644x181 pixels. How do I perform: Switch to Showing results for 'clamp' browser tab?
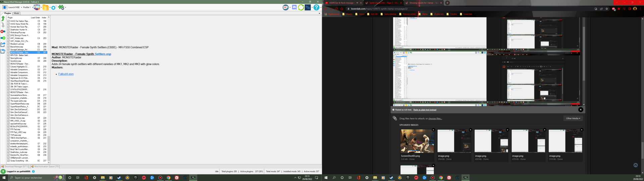[x=423, y=3]
